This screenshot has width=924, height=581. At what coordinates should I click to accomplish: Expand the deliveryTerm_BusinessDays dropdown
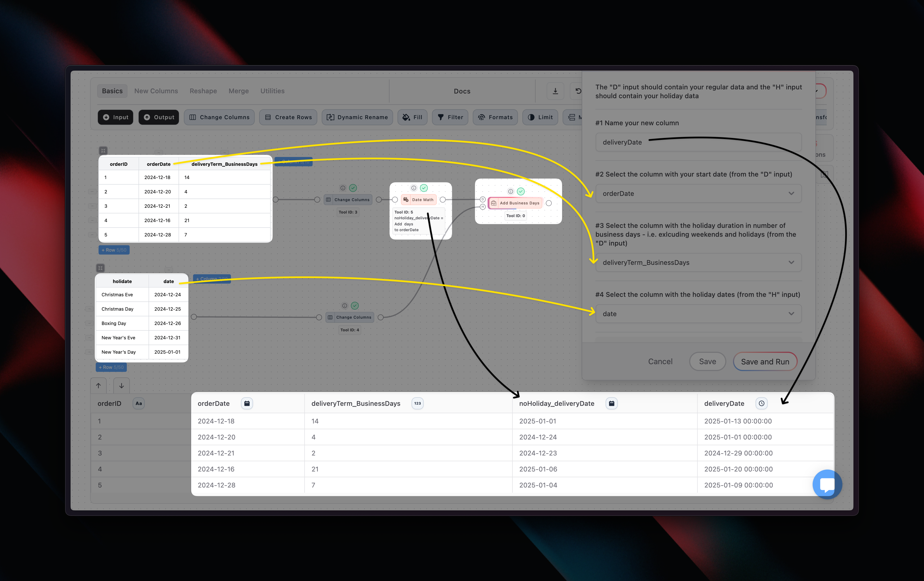(x=698, y=262)
